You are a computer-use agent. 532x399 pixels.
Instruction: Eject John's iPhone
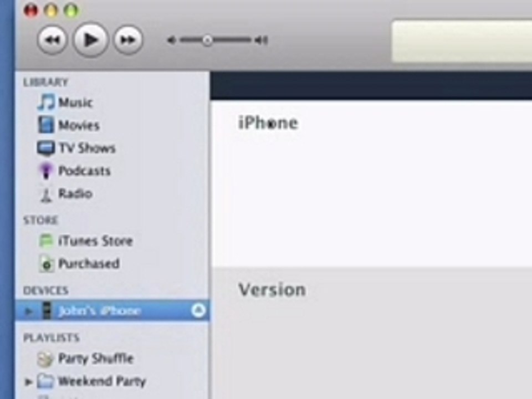(198, 310)
